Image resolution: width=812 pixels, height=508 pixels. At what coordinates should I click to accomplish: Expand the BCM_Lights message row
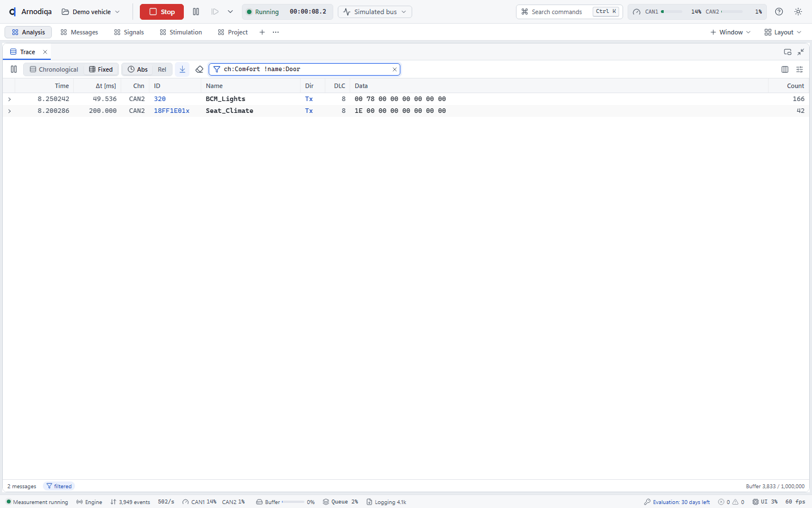pyautogui.click(x=10, y=99)
